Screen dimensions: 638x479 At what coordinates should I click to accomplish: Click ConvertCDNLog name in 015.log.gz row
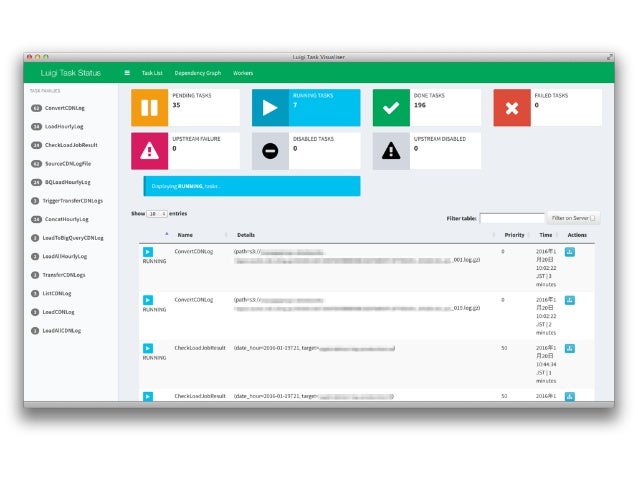pos(194,300)
